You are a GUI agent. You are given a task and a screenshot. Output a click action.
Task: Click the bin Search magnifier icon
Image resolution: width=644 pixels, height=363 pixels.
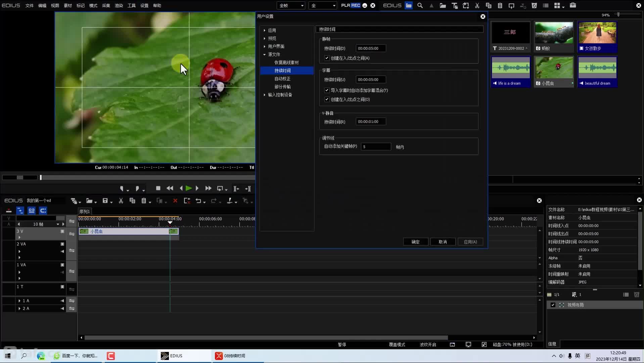click(420, 5)
